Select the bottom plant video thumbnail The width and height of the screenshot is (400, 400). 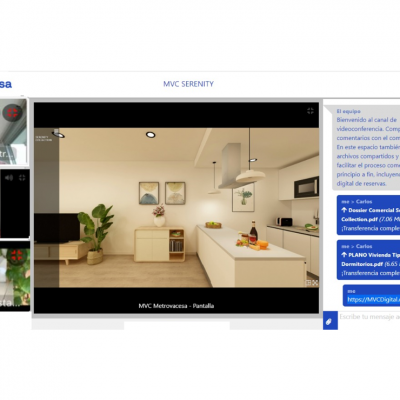click(x=15, y=276)
